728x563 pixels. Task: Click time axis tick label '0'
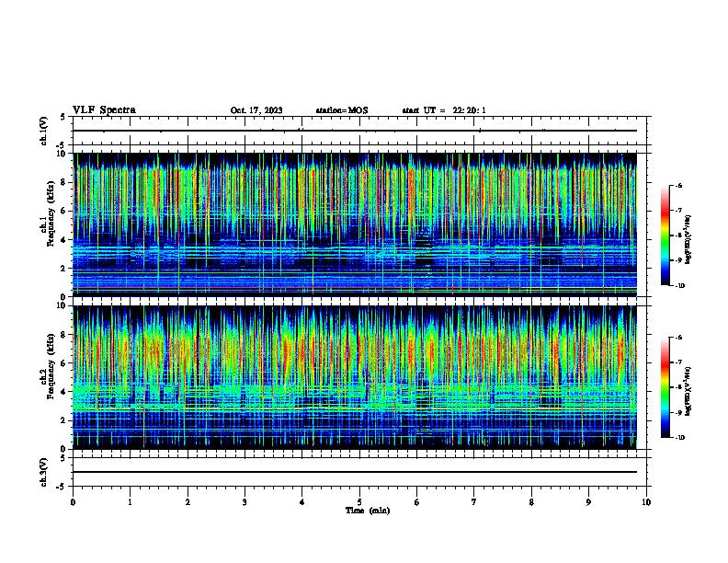coord(73,502)
